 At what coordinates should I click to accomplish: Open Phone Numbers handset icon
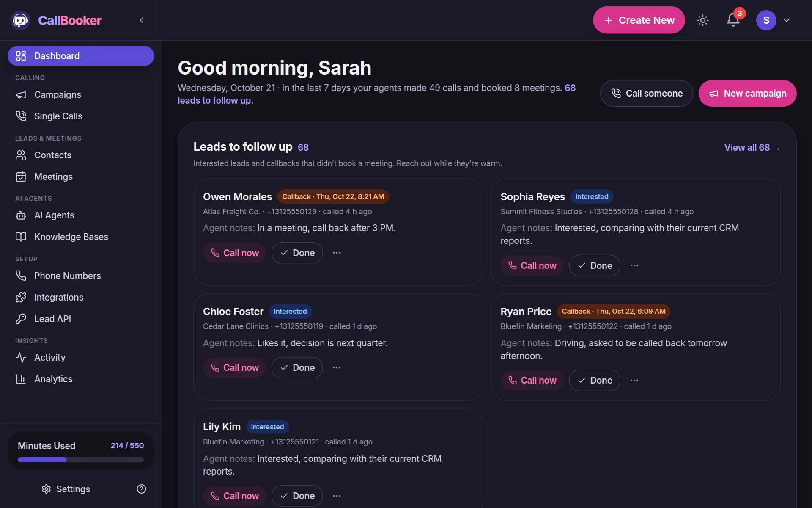21,276
